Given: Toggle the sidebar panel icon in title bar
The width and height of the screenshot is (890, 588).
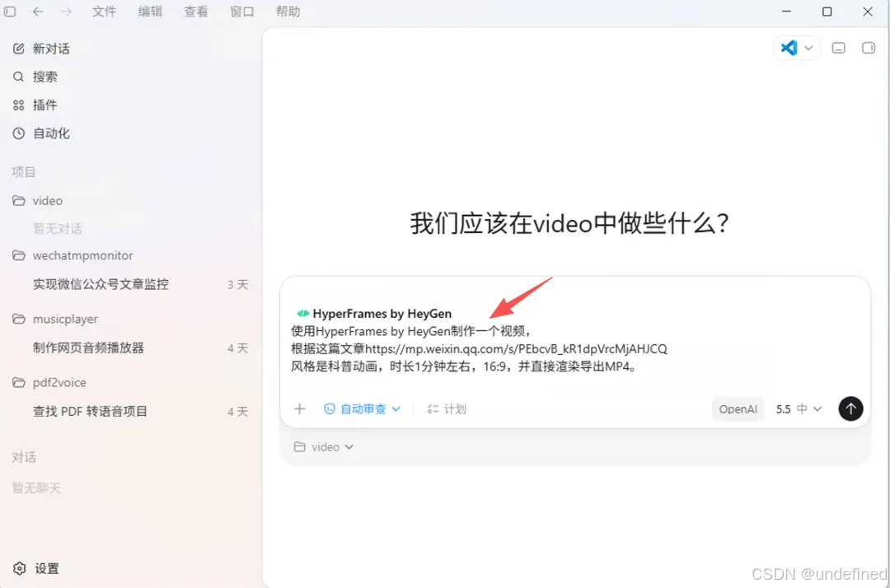Looking at the screenshot, I should (x=10, y=12).
